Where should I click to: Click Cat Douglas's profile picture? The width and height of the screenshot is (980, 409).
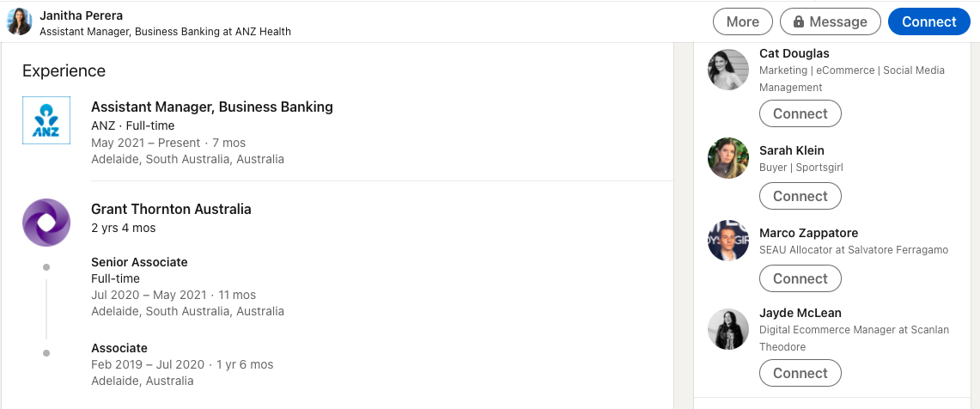(x=728, y=70)
